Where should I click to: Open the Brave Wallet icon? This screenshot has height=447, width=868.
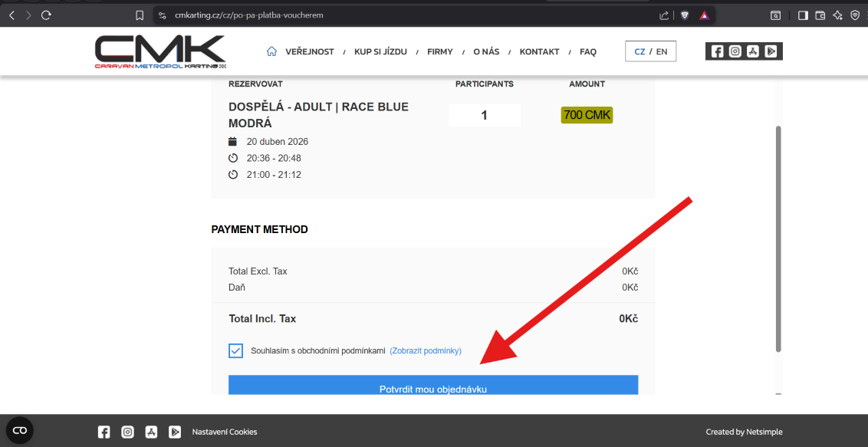(820, 15)
